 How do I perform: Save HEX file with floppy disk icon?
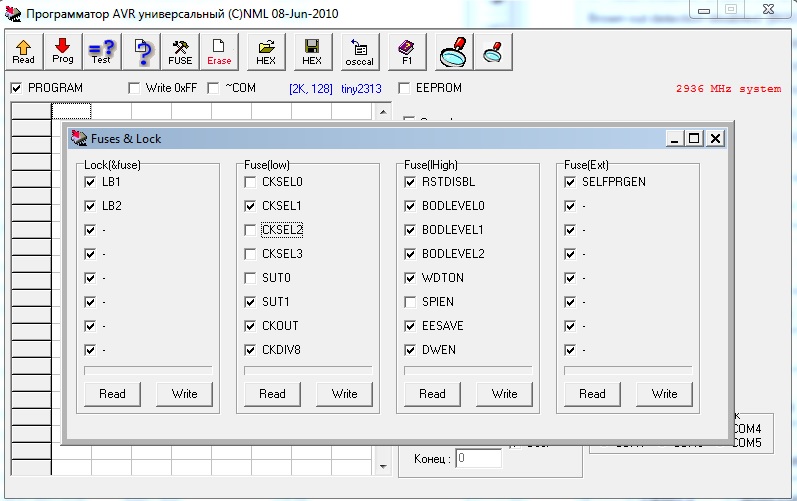click(312, 51)
